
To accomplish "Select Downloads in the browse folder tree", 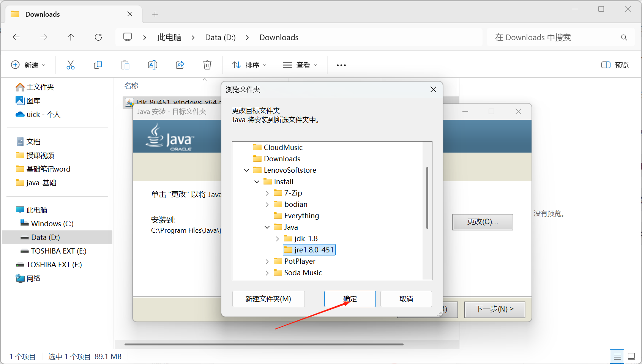I will pyautogui.click(x=277, y=159).
